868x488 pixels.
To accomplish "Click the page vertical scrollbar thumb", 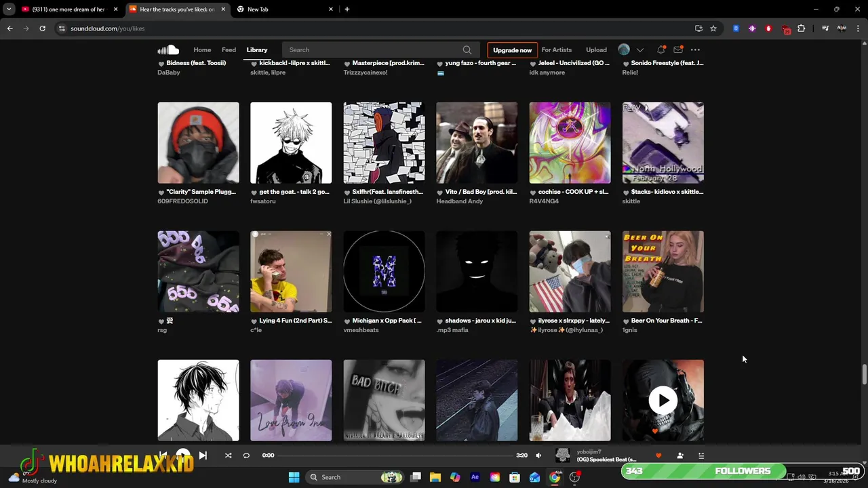I will 864,374.
